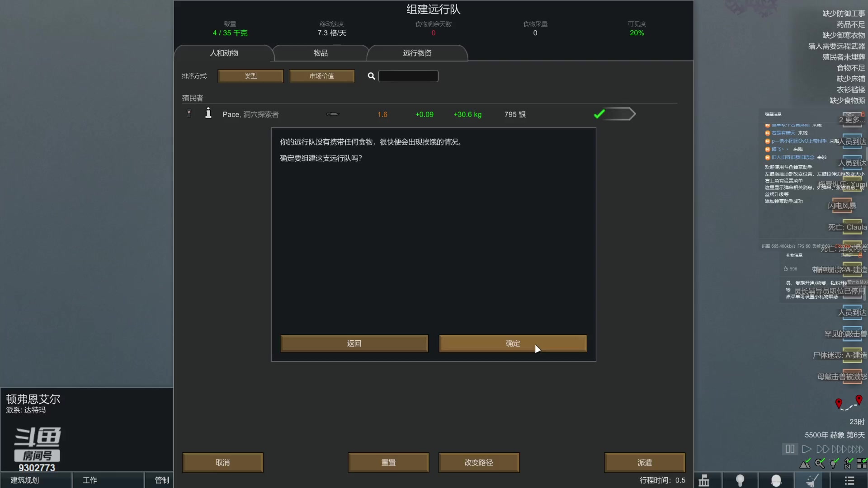This screenshot has width=868, height=488.
Task: Switch to the 人和动物 tab
Action: coord(224,53)
